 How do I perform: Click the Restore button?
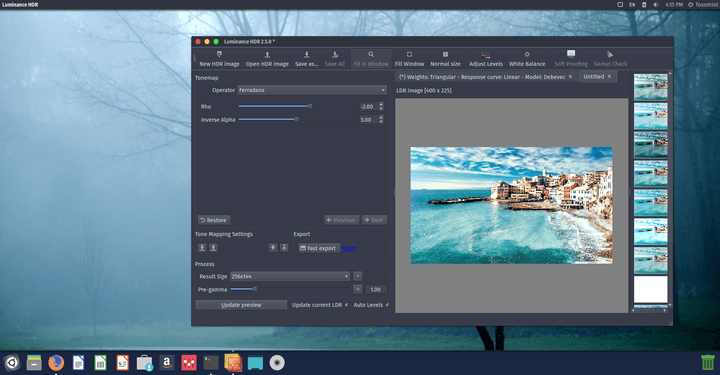click(x=214, y=220)
